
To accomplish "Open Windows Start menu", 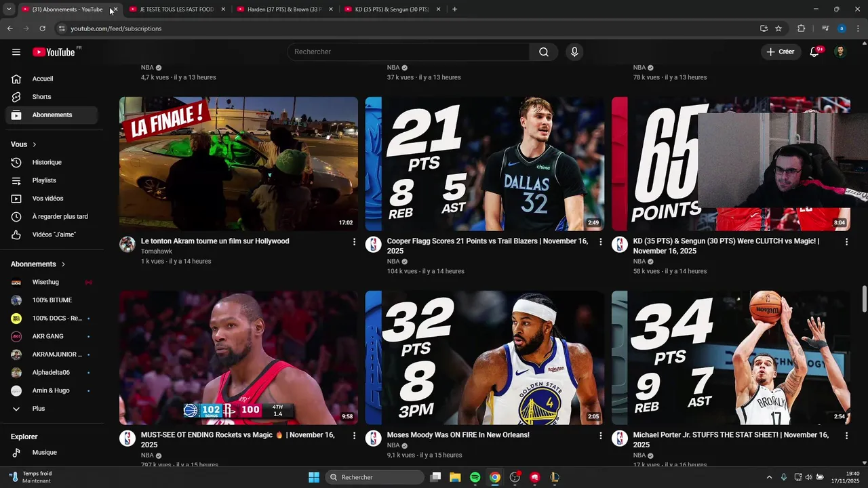I will click(x=314, y=477).
